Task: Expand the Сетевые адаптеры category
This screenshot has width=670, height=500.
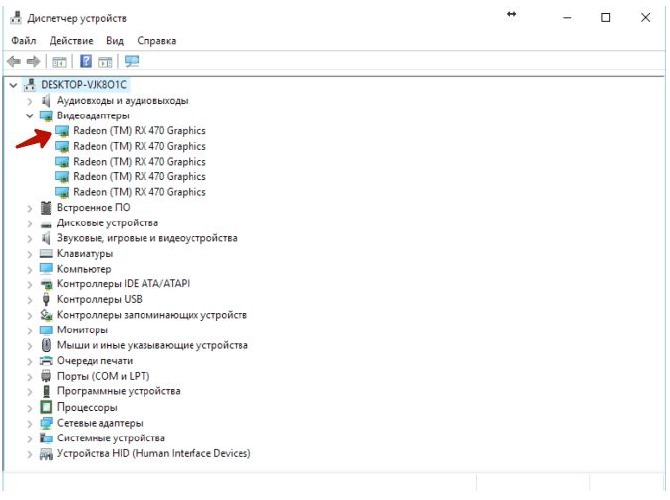Action: [29, 424]
